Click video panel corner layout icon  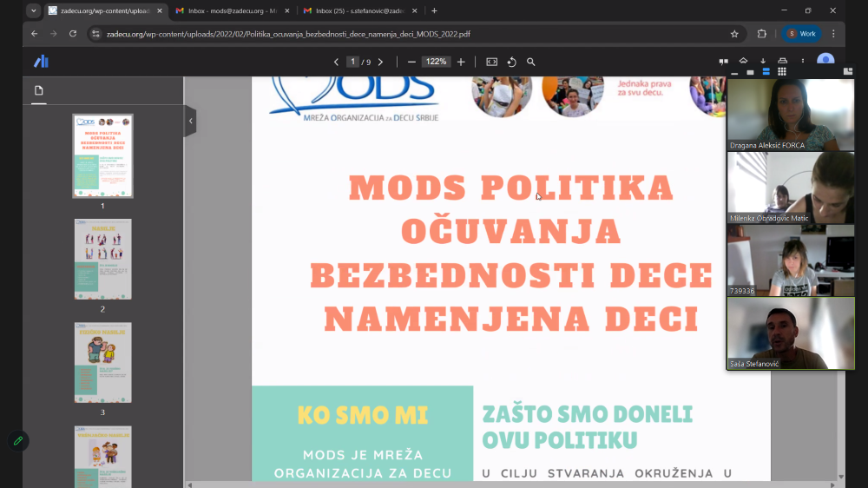(x=847, y=71)
